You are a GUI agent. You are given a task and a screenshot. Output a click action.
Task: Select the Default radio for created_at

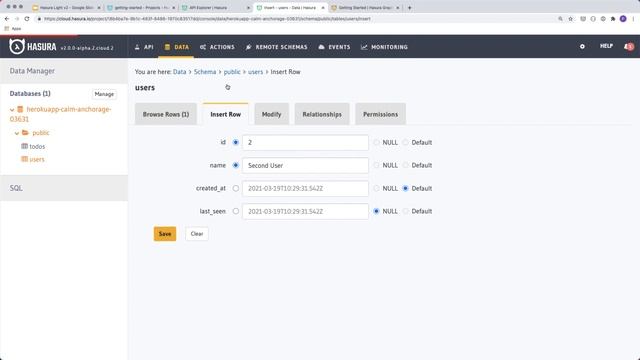coord(405,188)
